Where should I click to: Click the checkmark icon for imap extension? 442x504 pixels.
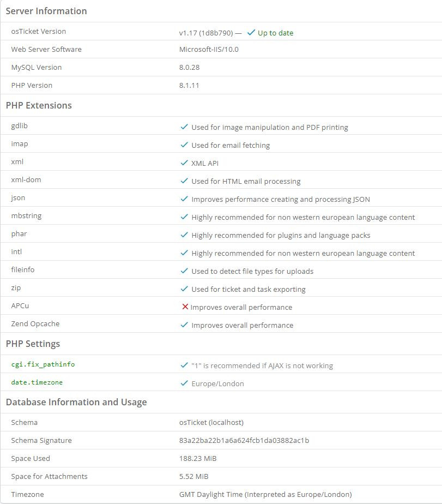click(184, 145)
